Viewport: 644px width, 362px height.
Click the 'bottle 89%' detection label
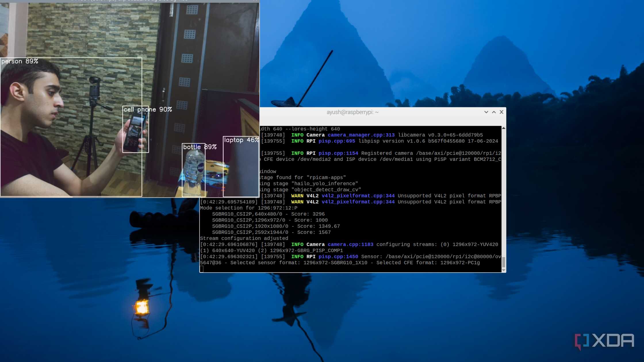point(200,147)
